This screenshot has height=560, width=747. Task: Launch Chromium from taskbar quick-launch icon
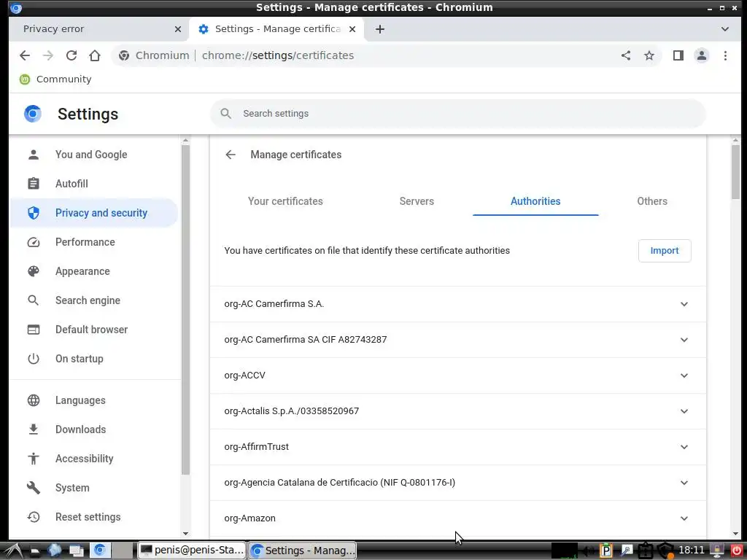coord(99,551)
